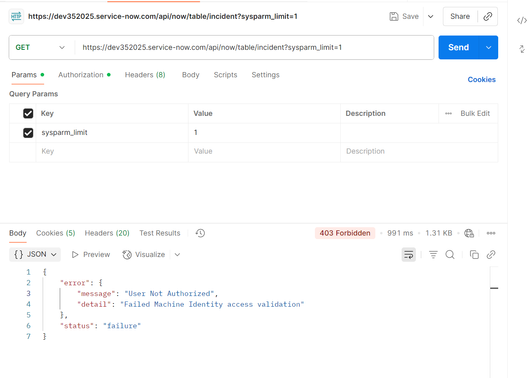Click the empty Key placeholder field
The height and width of the screenshot is (378, 532).
112,151
